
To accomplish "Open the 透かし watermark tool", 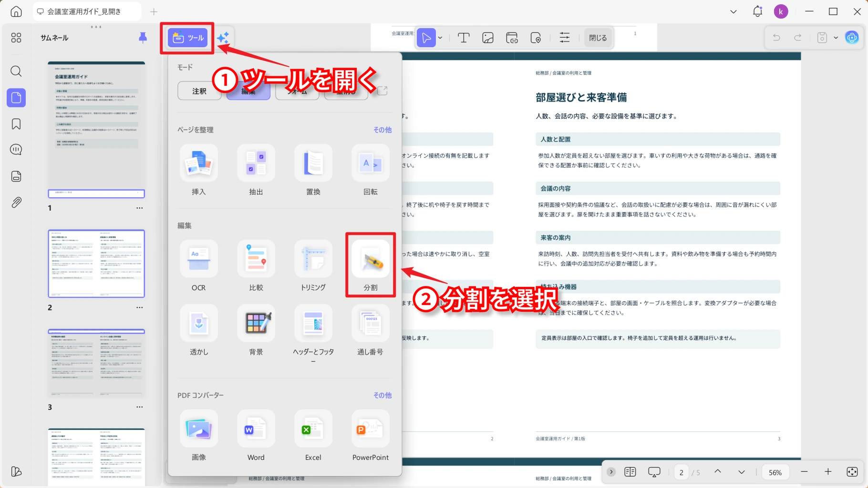I will [x=199, y=330].
